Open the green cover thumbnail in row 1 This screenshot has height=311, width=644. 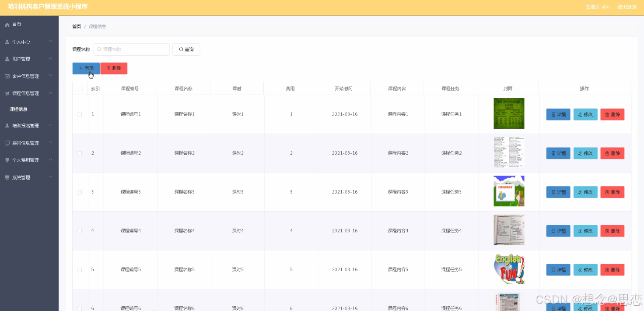click(509, 113)
